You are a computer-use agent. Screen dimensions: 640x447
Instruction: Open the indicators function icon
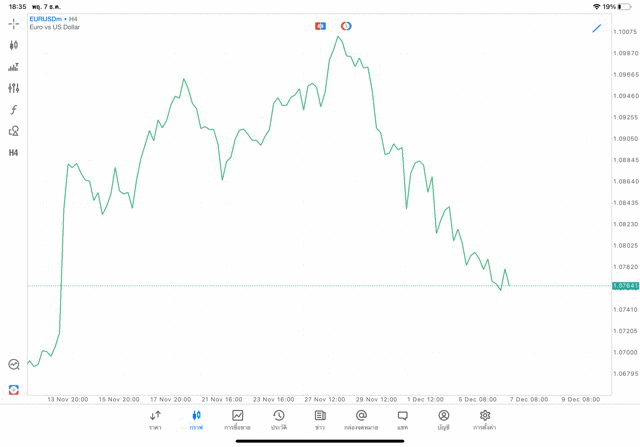[14, 110]
